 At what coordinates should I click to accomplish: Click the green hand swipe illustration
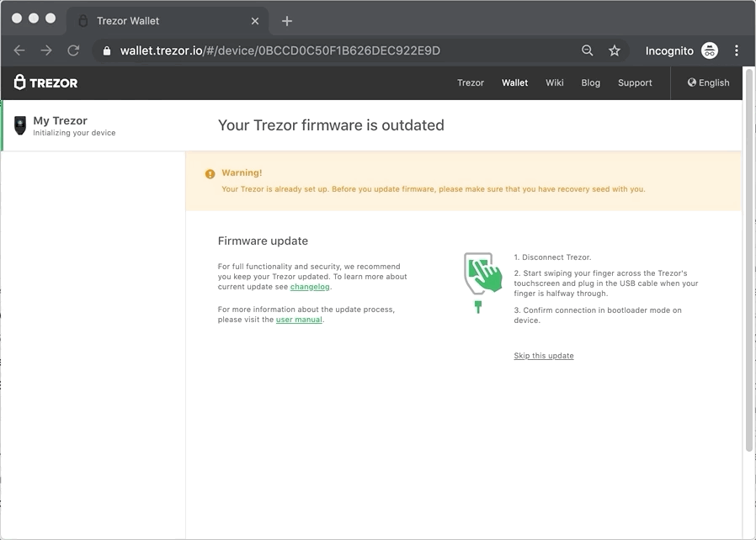[482, 283]
